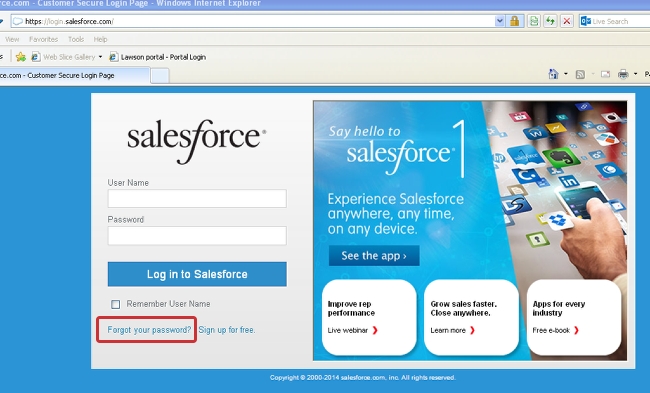
Task: Click the Apps for every industry card
Action: (x=574, y=317)
